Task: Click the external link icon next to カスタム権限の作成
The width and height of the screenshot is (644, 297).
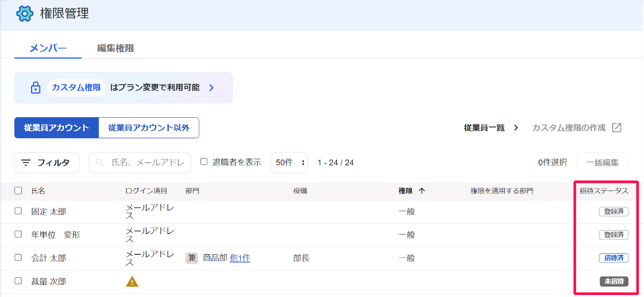Action: coord(617,128)
